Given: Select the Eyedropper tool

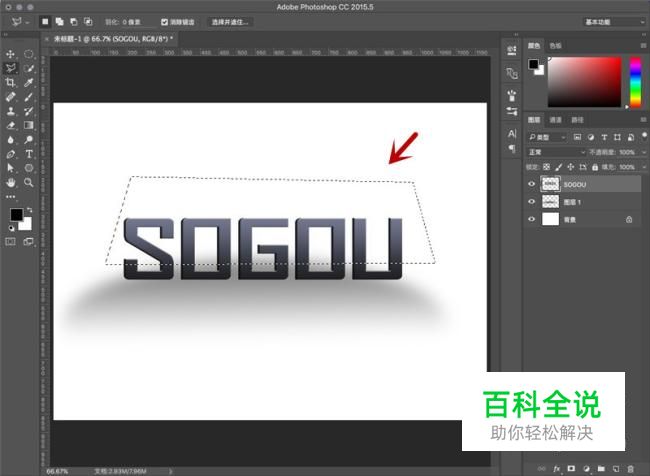Looking at the screenshot, I should pyautogui.click(x=29, y=83).
